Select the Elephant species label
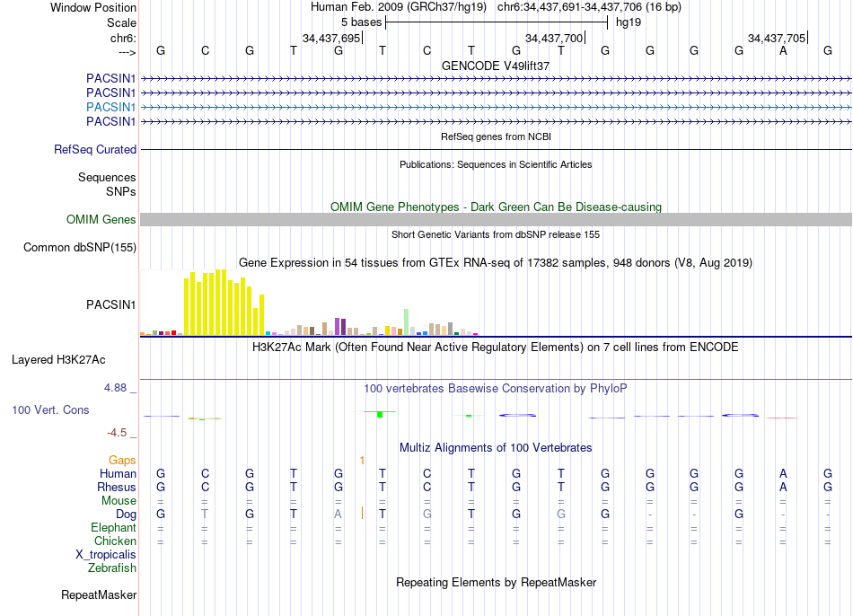This screenshot has width=853, height=616. [114, 528]
